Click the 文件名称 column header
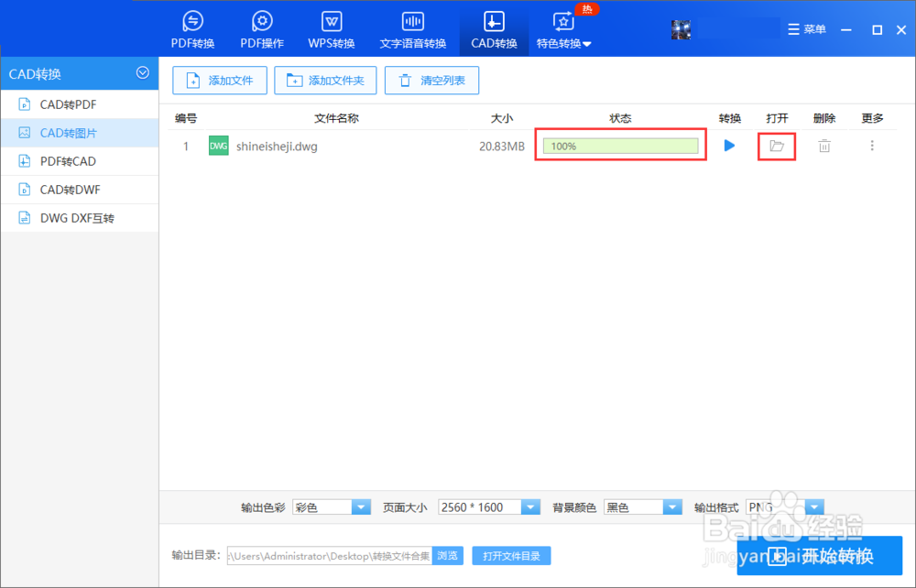The width and height of the screenshot is (916, 588). pos(336,118)
